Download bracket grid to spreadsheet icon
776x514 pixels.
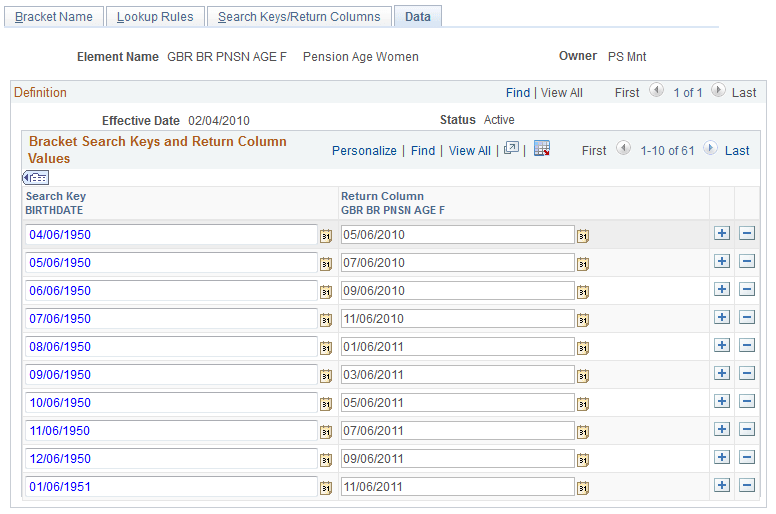point(542,148)
